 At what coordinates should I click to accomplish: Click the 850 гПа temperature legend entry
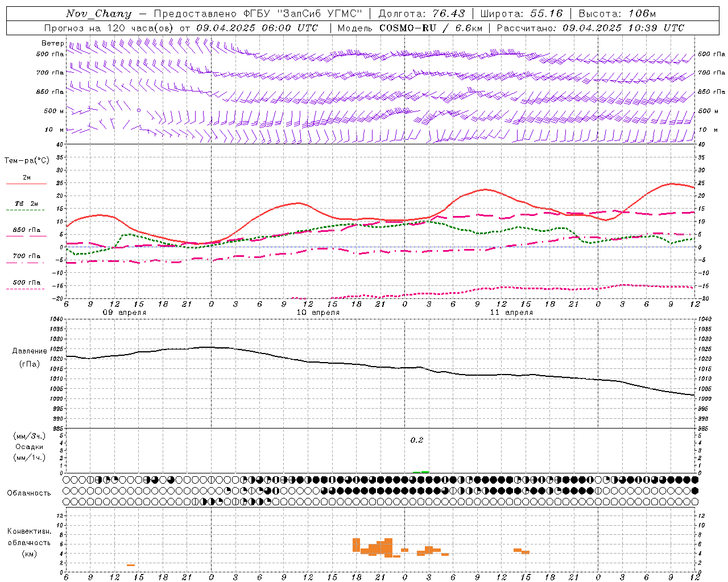(x=27, y=230)
